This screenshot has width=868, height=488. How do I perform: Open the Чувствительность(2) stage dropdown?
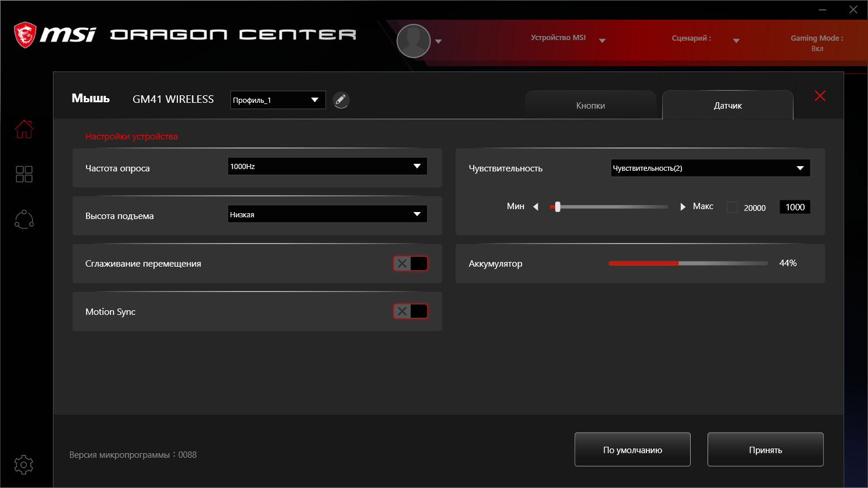point(710,168)
